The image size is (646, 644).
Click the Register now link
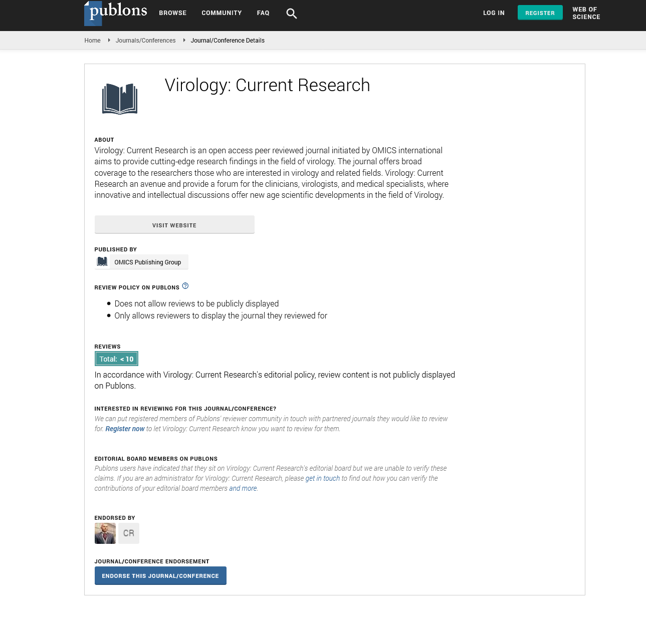[x=125, y=429]
